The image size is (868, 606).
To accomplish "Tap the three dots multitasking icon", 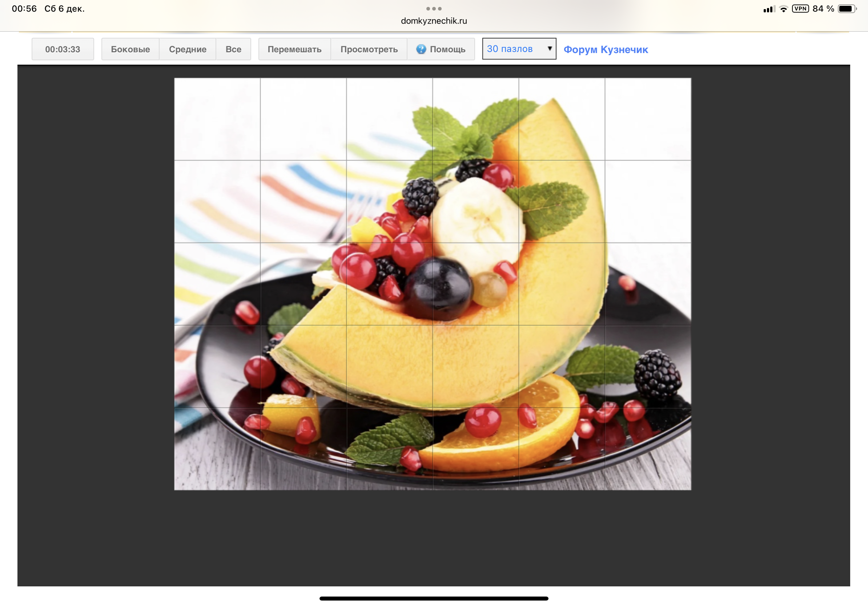I will (434, 9).
